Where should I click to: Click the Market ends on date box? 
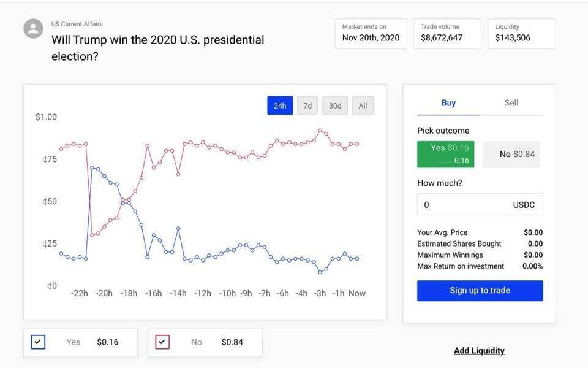click(x=371, y=34)
